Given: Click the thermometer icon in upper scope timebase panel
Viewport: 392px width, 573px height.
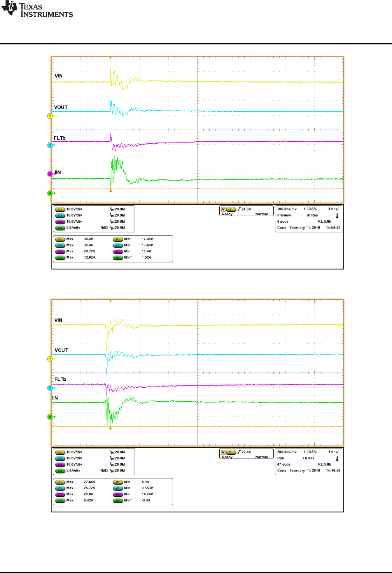Looking at the screenshot, I should point(337,216).
